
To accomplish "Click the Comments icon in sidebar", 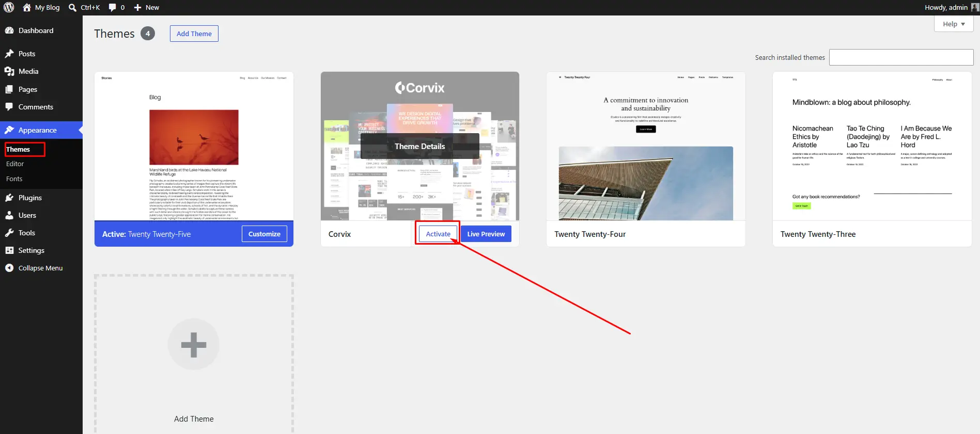I will (x=9, y=107).
